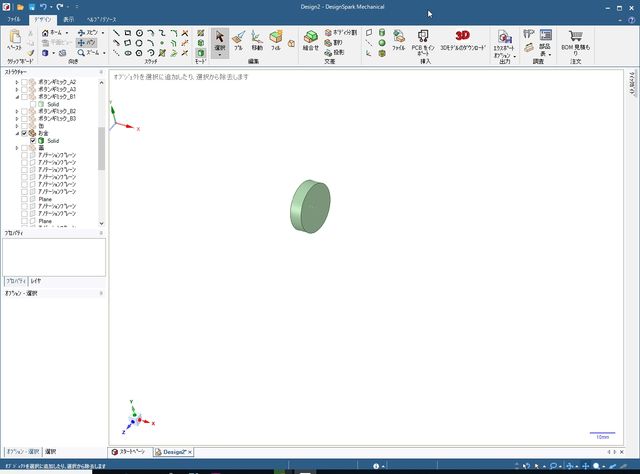This screenshot has width=640, height=474.
Task: Click the BOM quote shopping cart
Action: click(576, 42)
